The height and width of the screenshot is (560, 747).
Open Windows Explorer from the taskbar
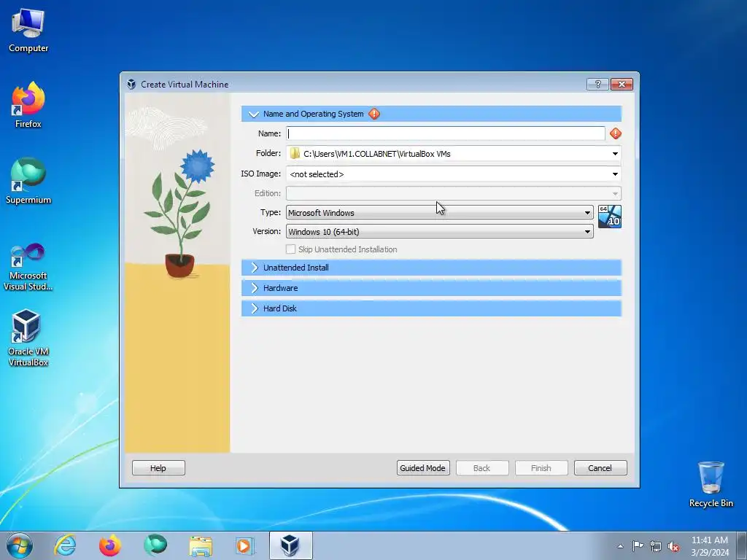click(x=201, y=545)
